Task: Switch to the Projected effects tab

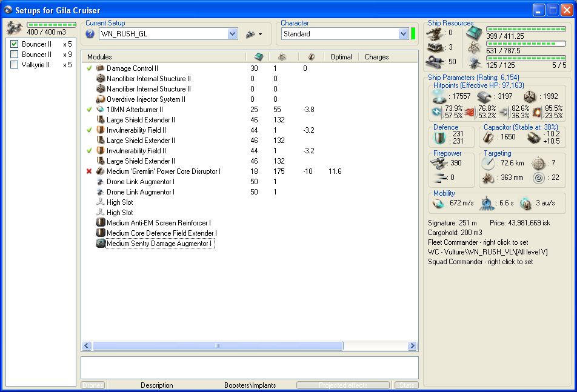Action: click(x=343, y=385)
